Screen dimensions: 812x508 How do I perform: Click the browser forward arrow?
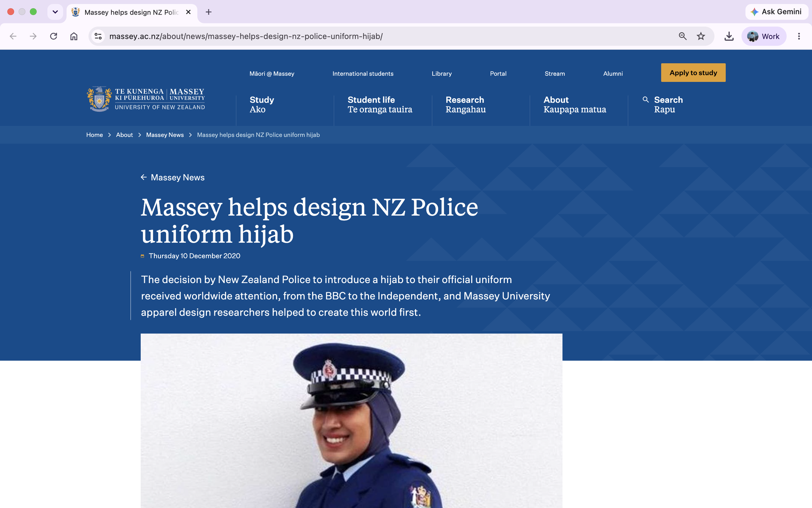pyautogui.click(x=33, y=36)
